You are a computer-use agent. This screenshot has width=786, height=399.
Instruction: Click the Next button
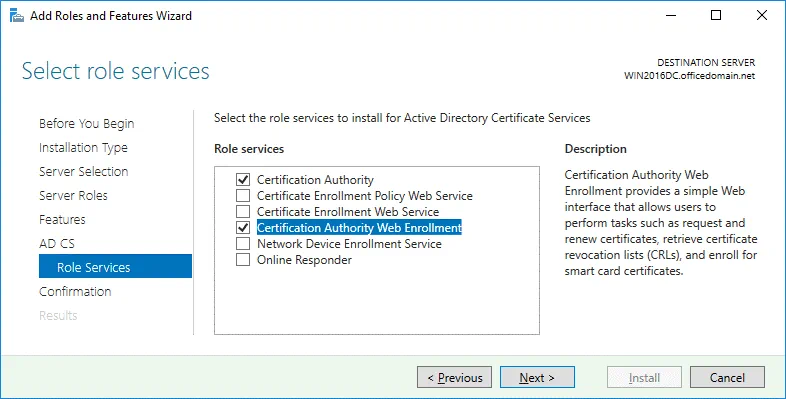point(537,377)
